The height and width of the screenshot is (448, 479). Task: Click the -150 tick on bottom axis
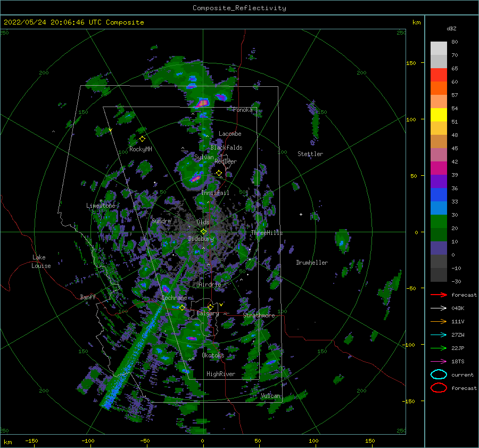coord(31,441)
